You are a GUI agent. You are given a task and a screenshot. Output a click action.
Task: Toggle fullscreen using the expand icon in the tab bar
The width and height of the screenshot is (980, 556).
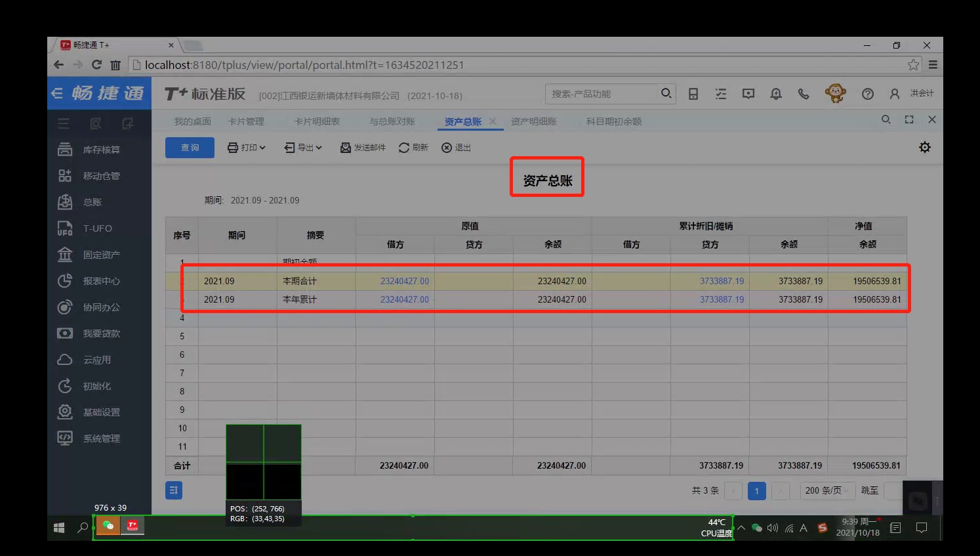909,119
